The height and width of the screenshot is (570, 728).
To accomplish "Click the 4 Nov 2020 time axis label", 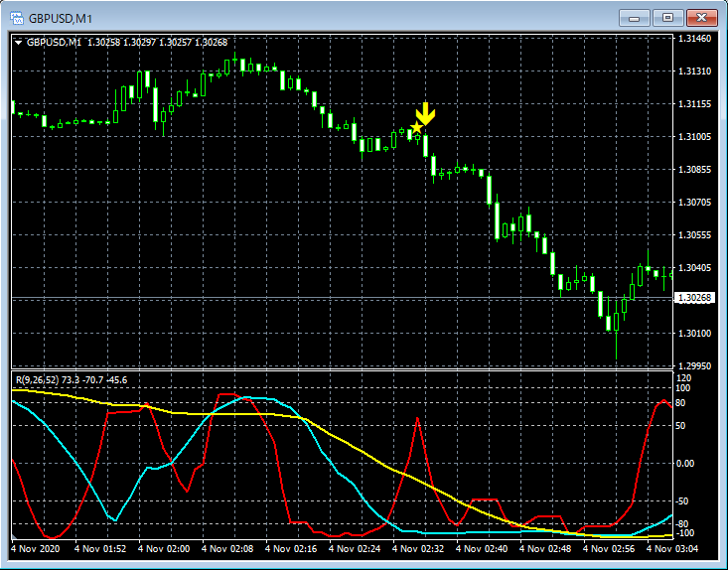I will (x=36, y=548).
